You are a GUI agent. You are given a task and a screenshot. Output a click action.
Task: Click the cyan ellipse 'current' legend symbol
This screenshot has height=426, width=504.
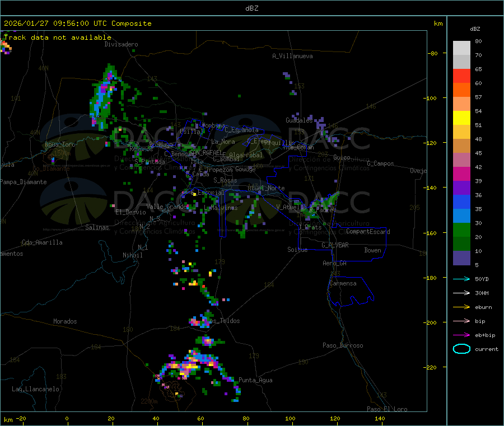pos(461,349)
